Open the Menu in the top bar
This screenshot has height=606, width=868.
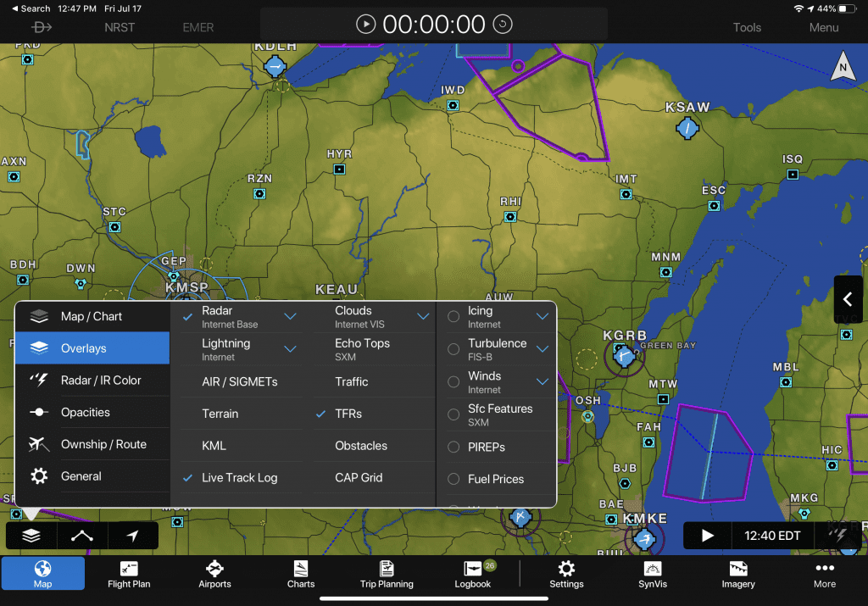822,27
